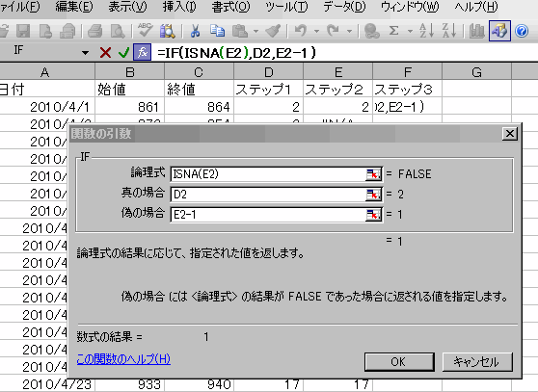Open the Paste options dropdown arrow
538x392 pixels.
256,32
